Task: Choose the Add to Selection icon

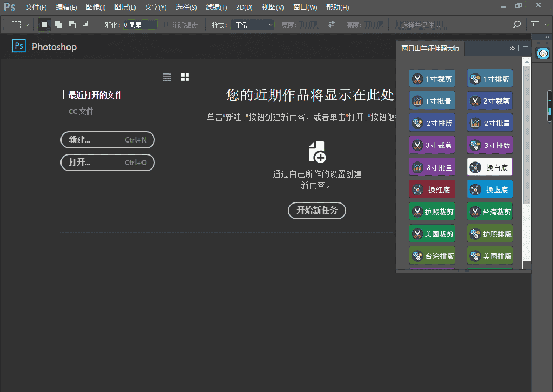Action: [58, 24]
